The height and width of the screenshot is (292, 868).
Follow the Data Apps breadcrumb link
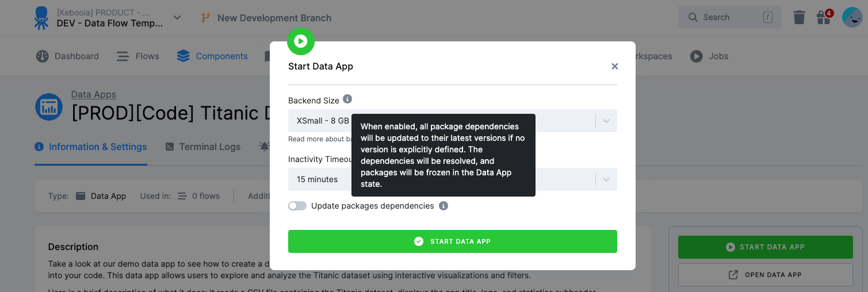(x=94, y=94)
